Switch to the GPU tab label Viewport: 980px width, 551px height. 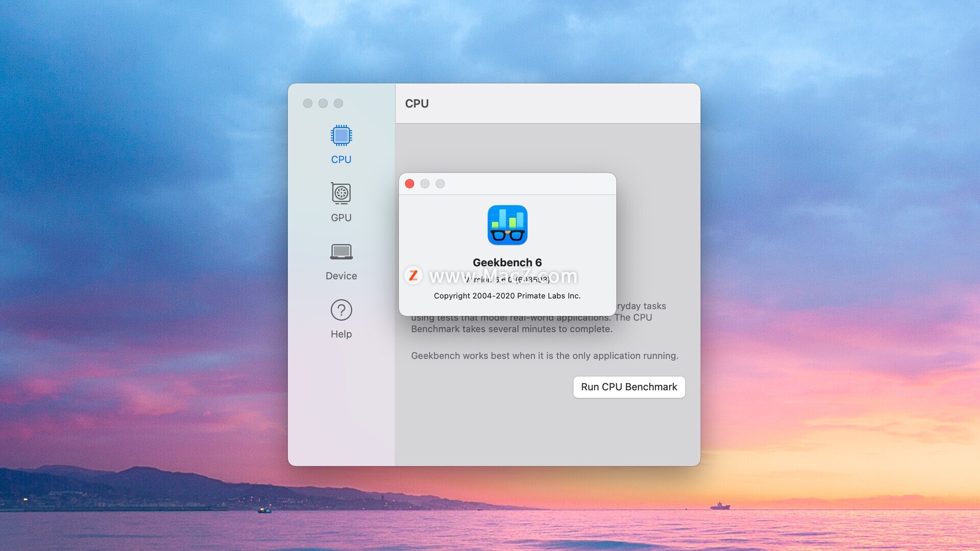pos(341,218)
